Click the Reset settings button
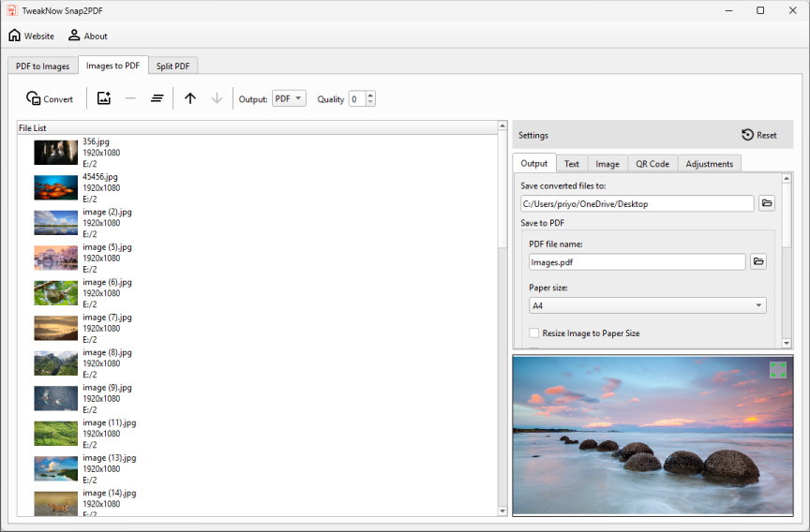Image resolution: width=810 pixels, height=532 pixels. tap(758, 135)
